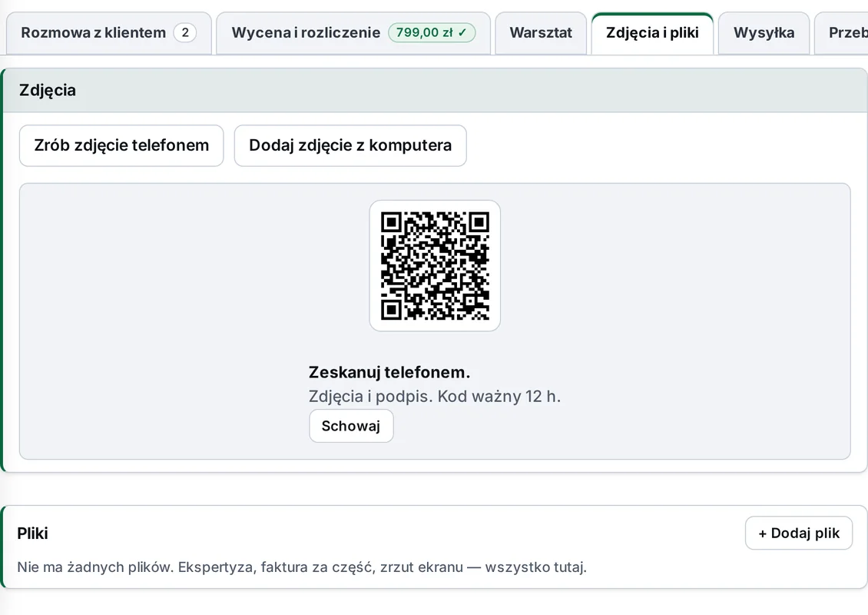Click text Zdjęcia i podpis. Kod ważny 12 h.
Viewport: 868px width, 615px height.
(x=435, y=397)
